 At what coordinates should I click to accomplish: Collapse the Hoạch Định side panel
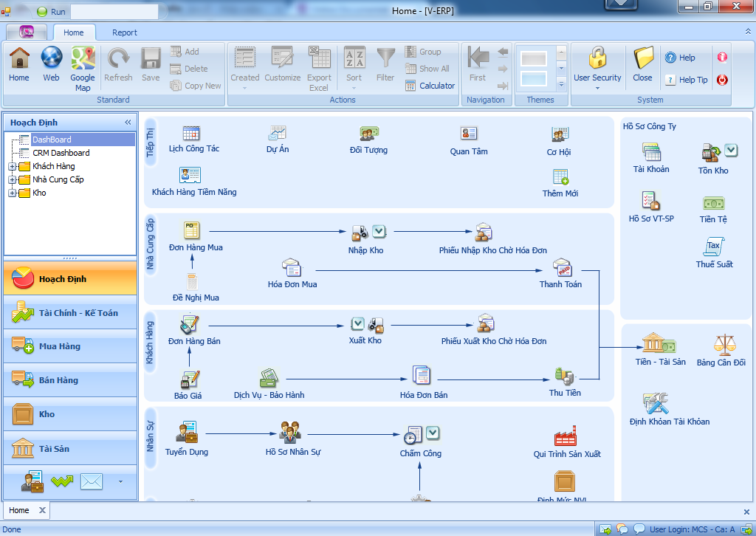128,123
